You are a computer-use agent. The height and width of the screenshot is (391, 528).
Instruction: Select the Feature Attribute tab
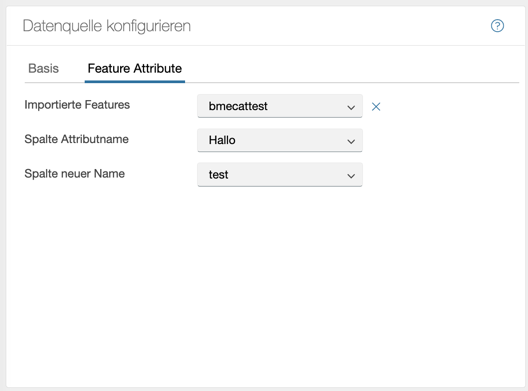(135, 68)
